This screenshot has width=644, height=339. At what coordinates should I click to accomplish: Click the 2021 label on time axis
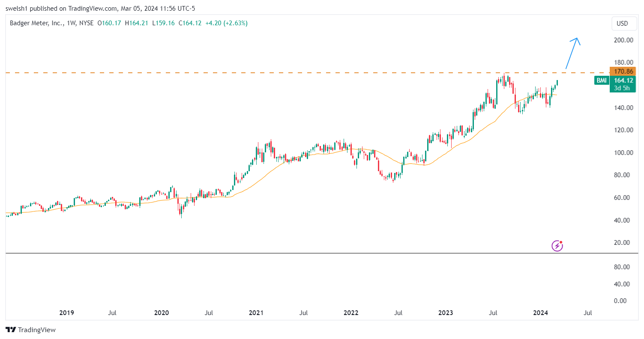click(256, 313)
